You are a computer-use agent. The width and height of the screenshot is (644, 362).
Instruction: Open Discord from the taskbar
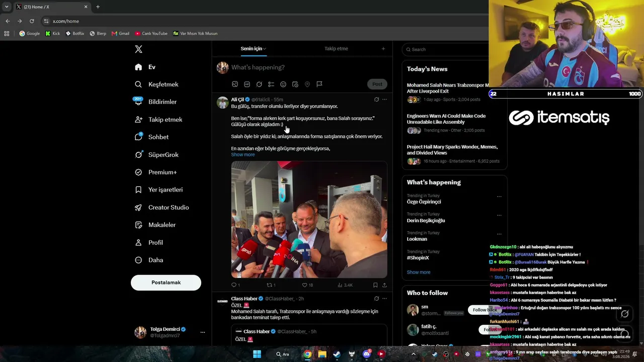366,354
